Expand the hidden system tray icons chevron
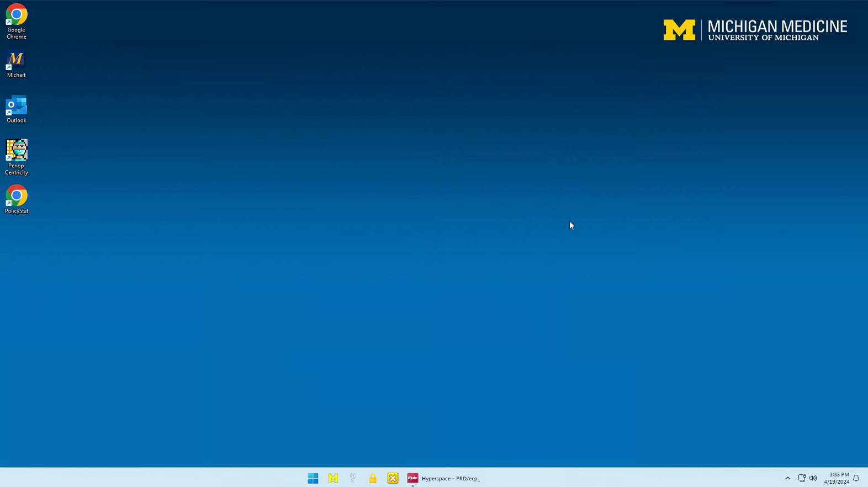The height and width of the screenshot is (487, 868). (x=787, y=478)
